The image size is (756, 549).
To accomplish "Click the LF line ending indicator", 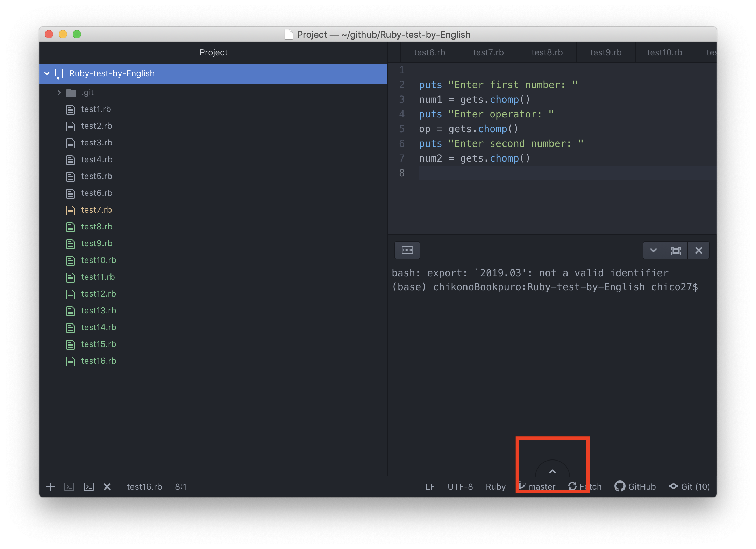I will point(430,486).
